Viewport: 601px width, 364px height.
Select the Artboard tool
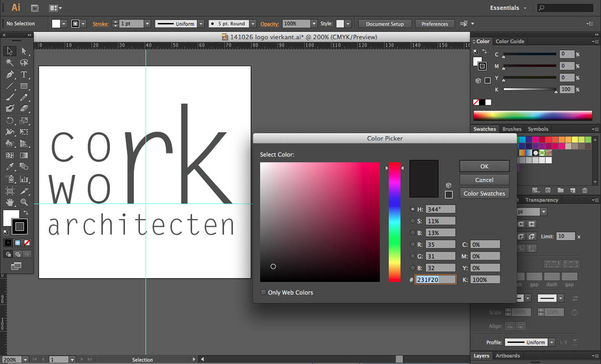click(x=10, y=191)
